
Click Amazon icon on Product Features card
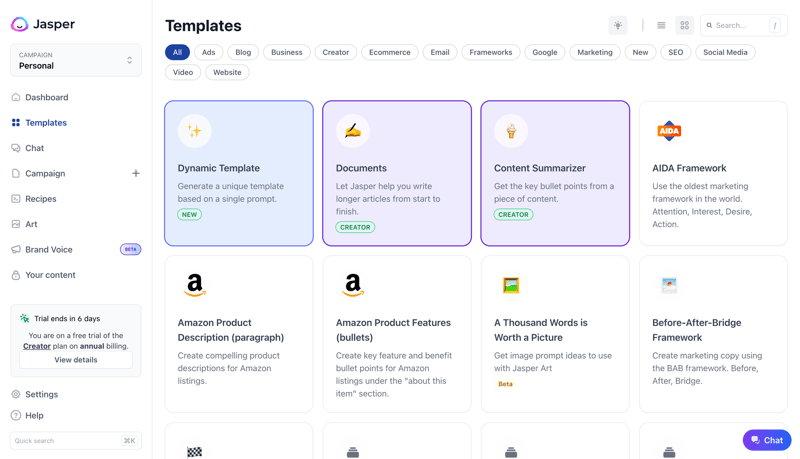[353, 285]
